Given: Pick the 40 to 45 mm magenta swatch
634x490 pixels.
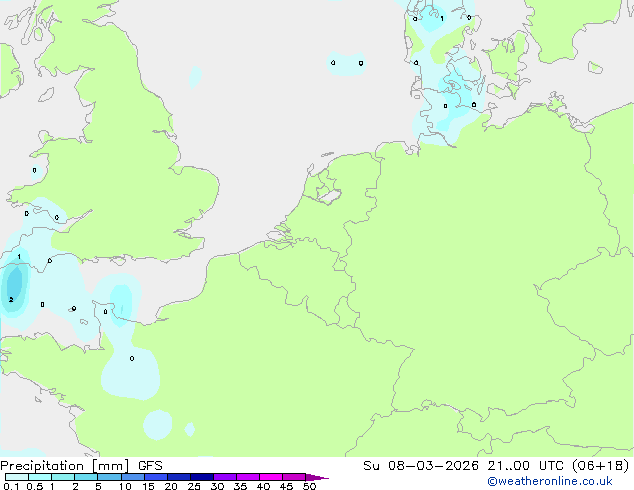Looking at the screenshot, I should click(x=271, y=477).
